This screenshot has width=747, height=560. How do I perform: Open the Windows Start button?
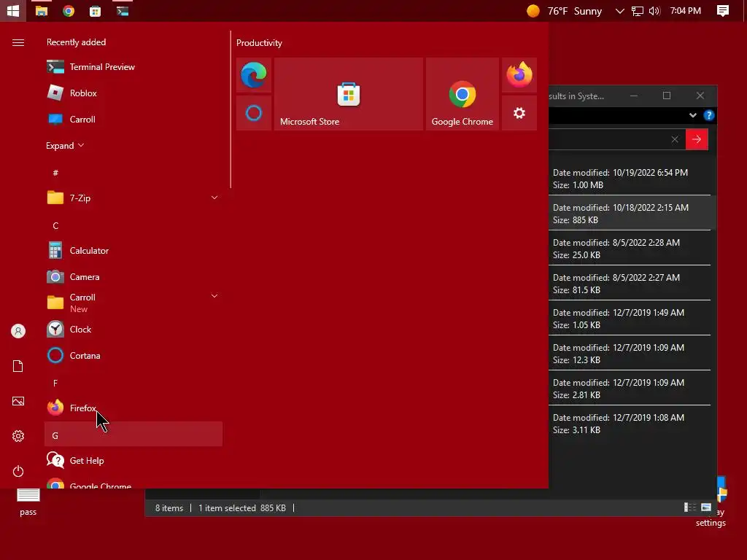point(13,10)
